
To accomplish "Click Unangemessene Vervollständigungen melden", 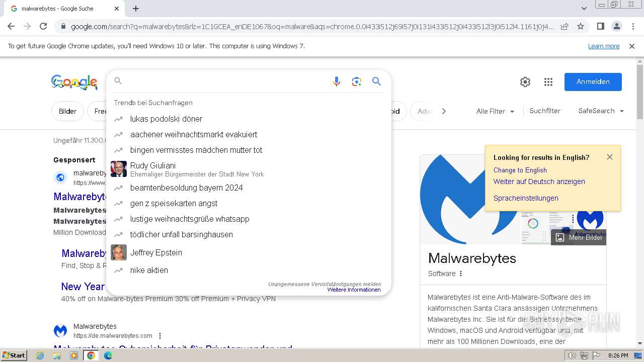I will 325,284.
